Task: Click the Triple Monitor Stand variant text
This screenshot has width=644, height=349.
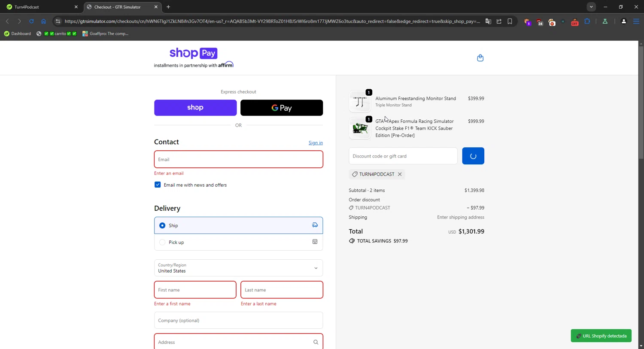Action: (393, 105)
